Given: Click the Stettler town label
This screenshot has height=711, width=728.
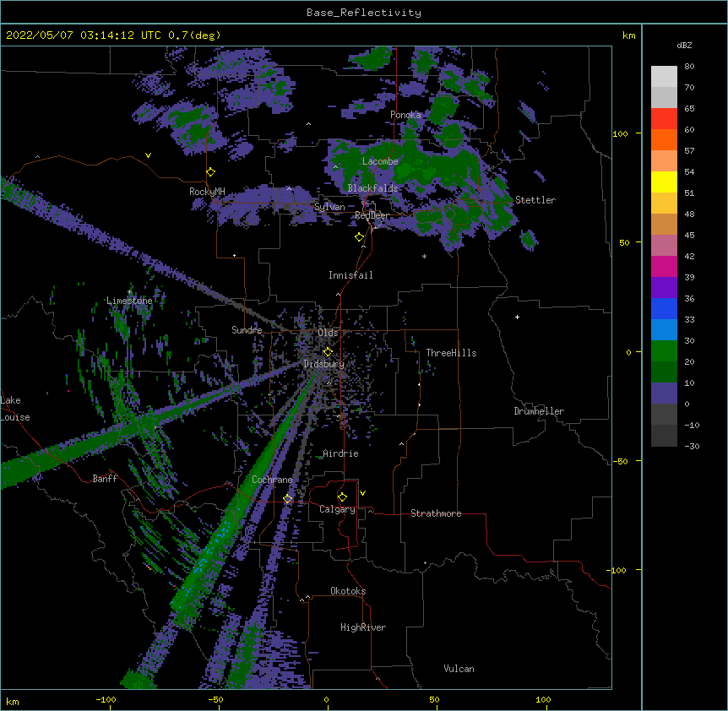Looking at the screenshot, I should 535,200.
